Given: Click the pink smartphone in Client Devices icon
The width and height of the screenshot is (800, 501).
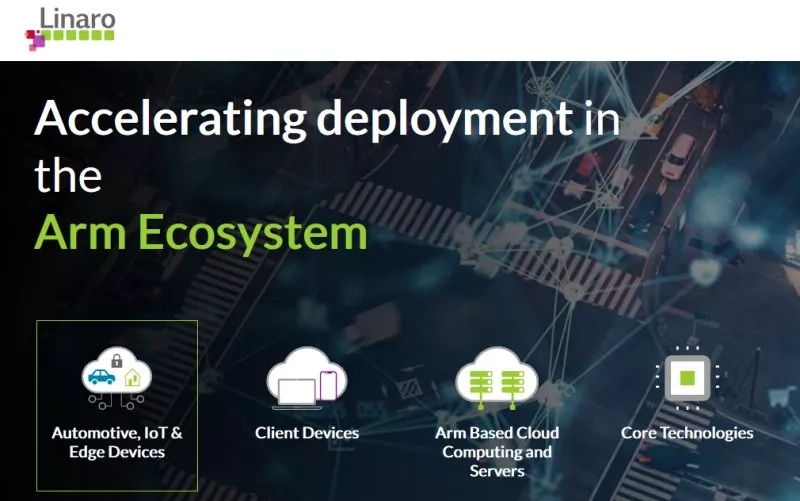Looking at the screenshot, I should (328, 385).
